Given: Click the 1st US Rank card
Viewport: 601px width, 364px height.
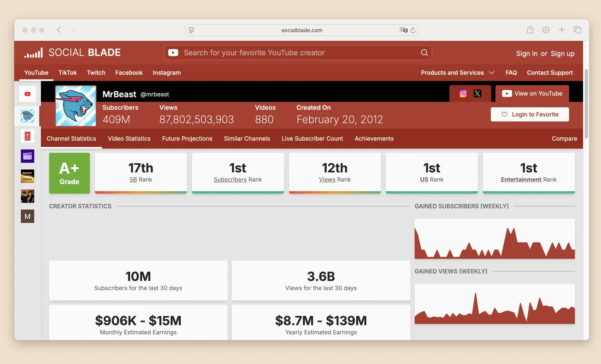Looking at the screenshot, I should (432, 173).
